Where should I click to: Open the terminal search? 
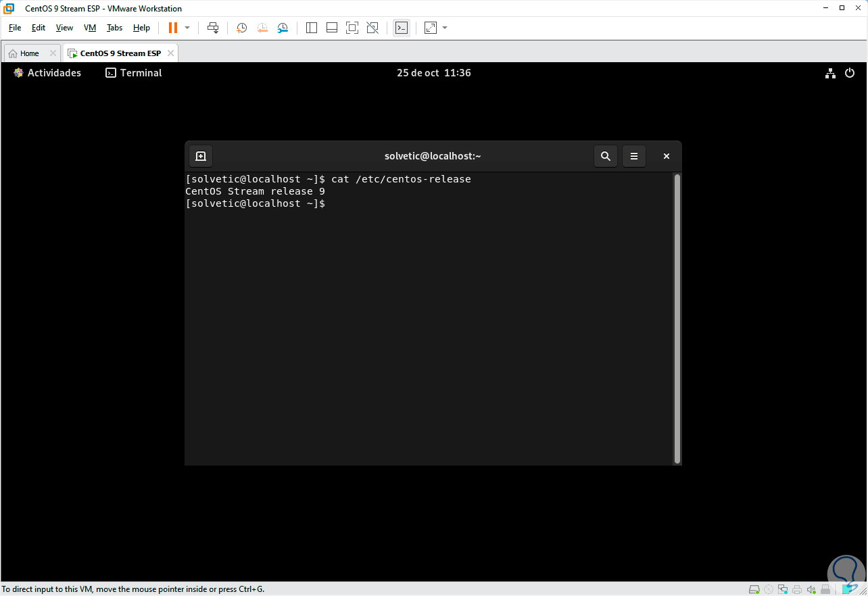(x=606, y=156)
